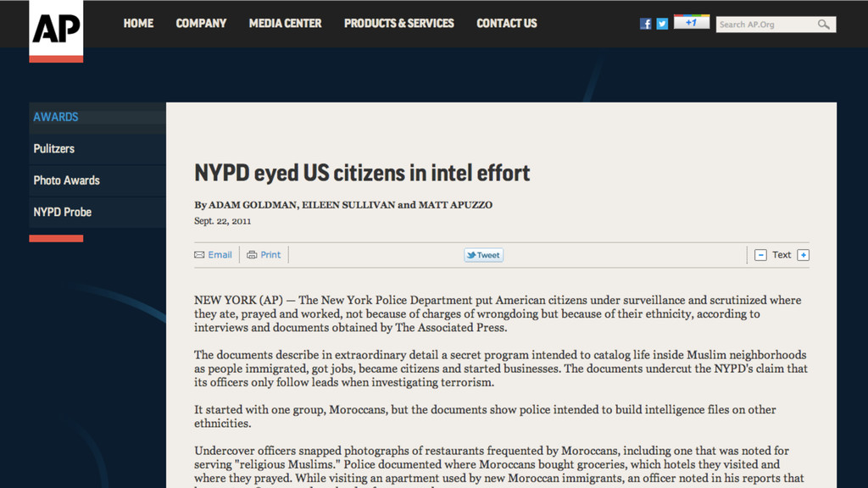
Task: Open the Contact Us menu item
Action: [507, 23]
